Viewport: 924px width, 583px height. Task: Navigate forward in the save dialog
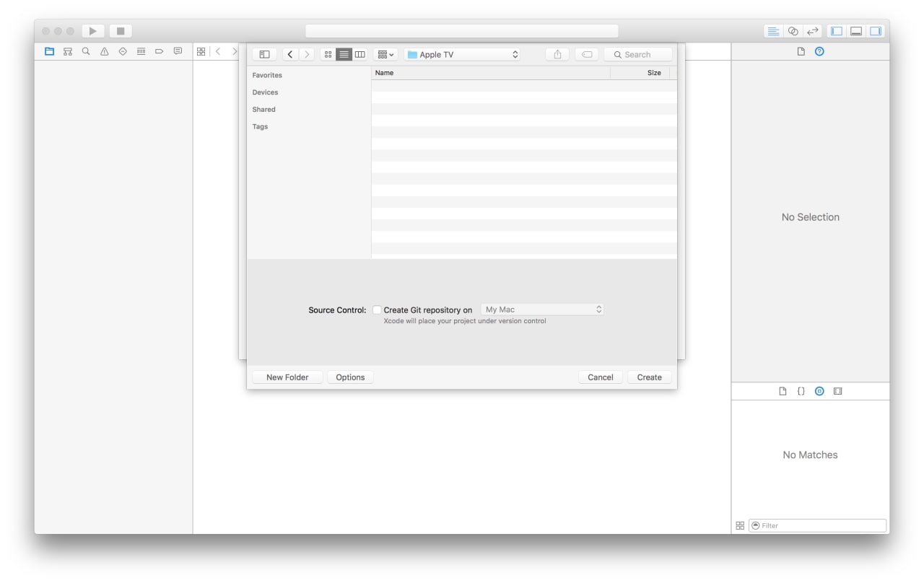[307, 54]
